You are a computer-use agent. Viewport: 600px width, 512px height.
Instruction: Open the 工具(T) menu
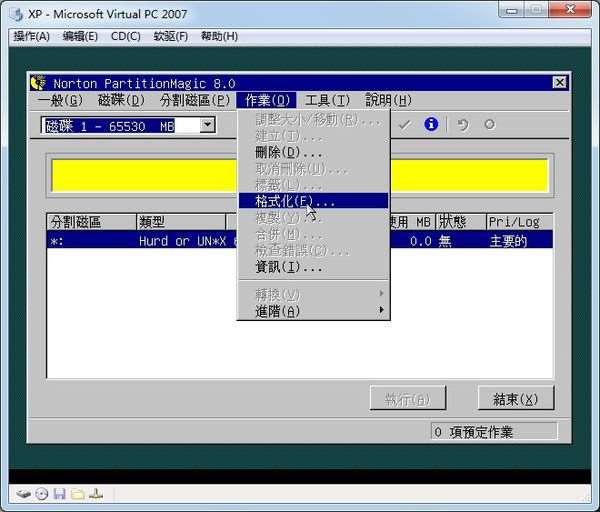point(327,100)
